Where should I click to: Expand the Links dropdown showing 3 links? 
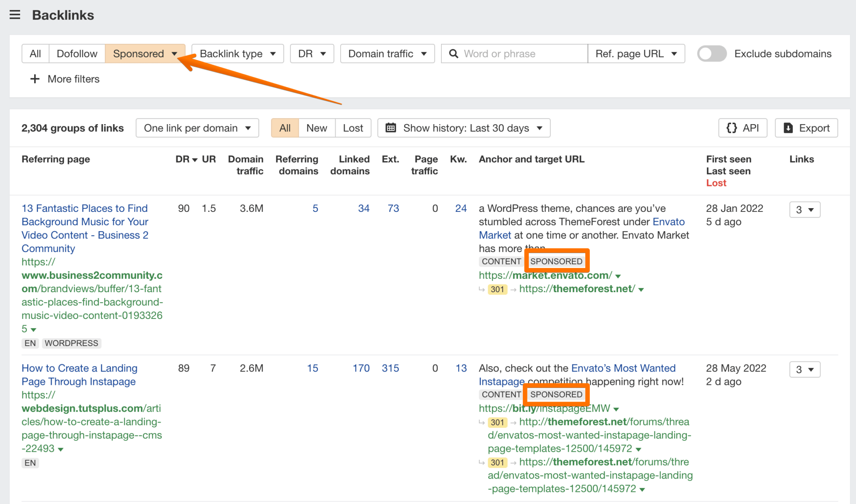coord(805,209)
